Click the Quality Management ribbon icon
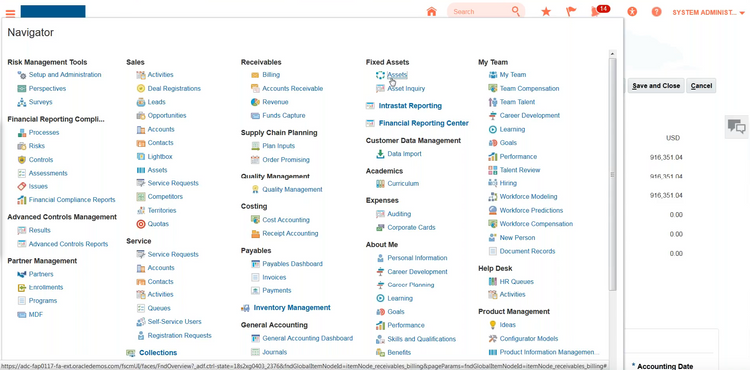The image size is (750, 370). 255,189
